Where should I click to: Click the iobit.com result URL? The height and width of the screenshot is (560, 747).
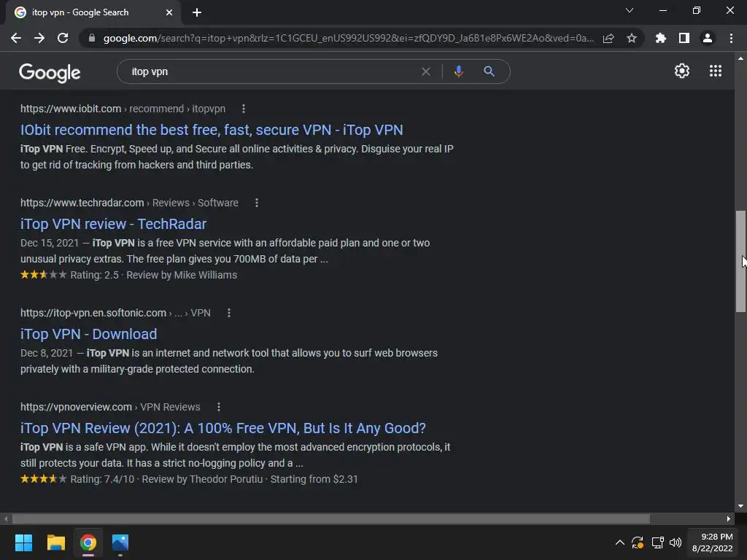click(123, 109)
